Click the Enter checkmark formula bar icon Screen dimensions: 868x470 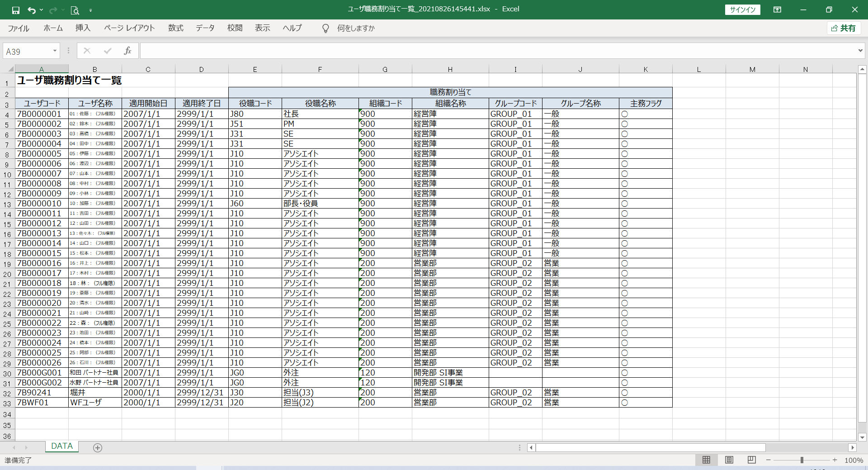coord(108,51)
